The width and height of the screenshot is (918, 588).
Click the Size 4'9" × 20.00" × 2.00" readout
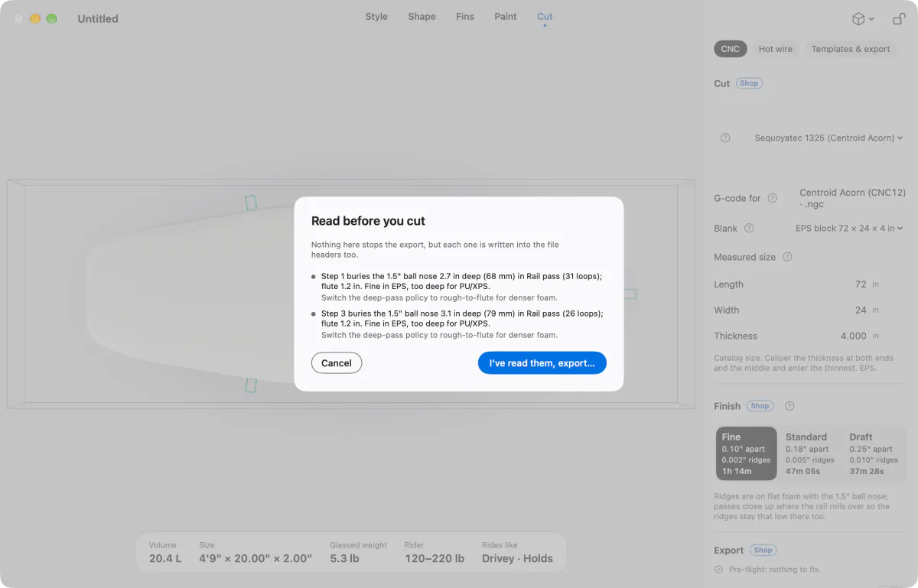pos(256,553)
